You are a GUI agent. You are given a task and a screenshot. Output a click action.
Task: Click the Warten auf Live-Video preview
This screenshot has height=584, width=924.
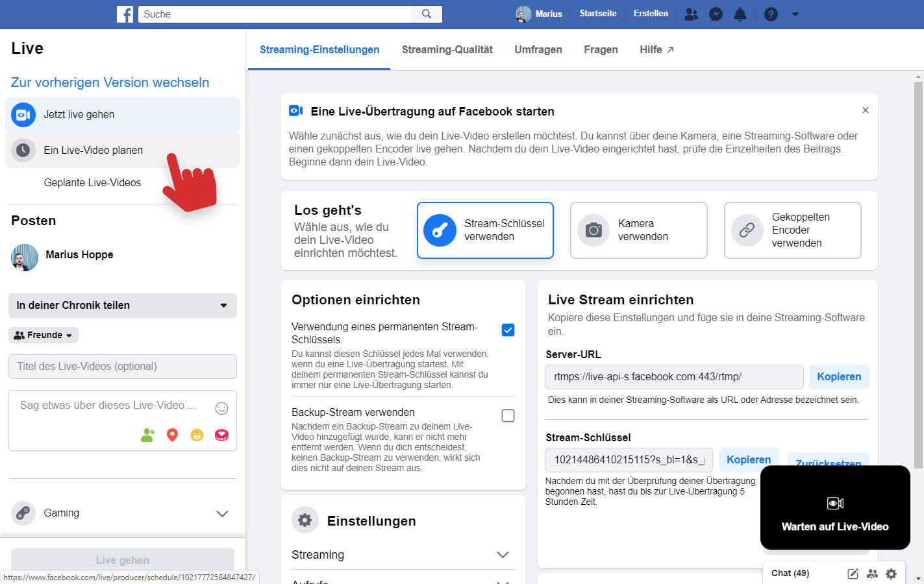[835, 507]
